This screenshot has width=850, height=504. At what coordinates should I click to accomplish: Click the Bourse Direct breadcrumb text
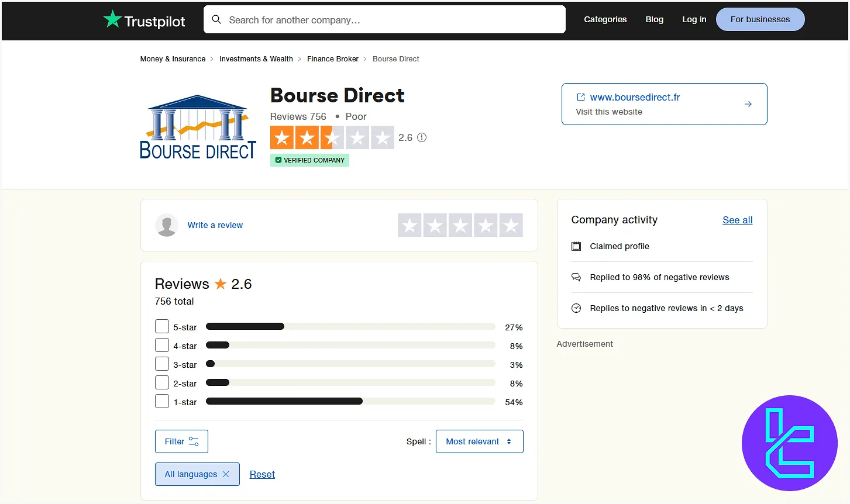point(395,59)
